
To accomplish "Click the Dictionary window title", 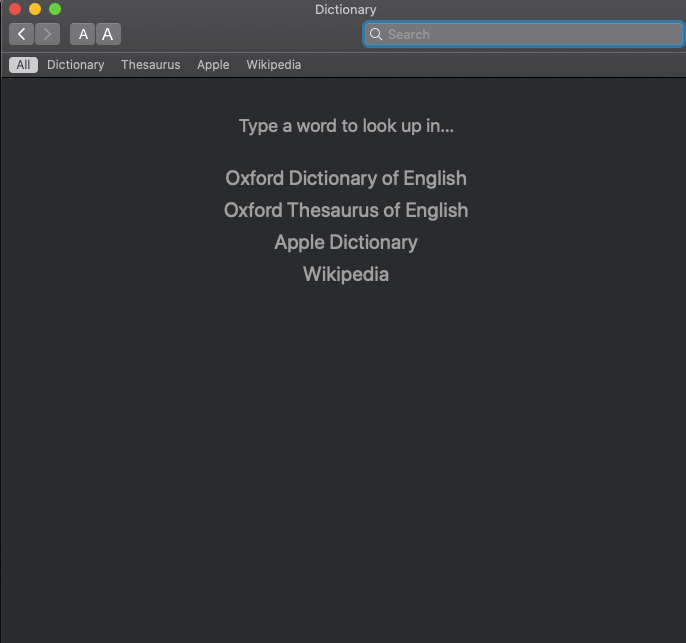I will [x=346, y=10].
